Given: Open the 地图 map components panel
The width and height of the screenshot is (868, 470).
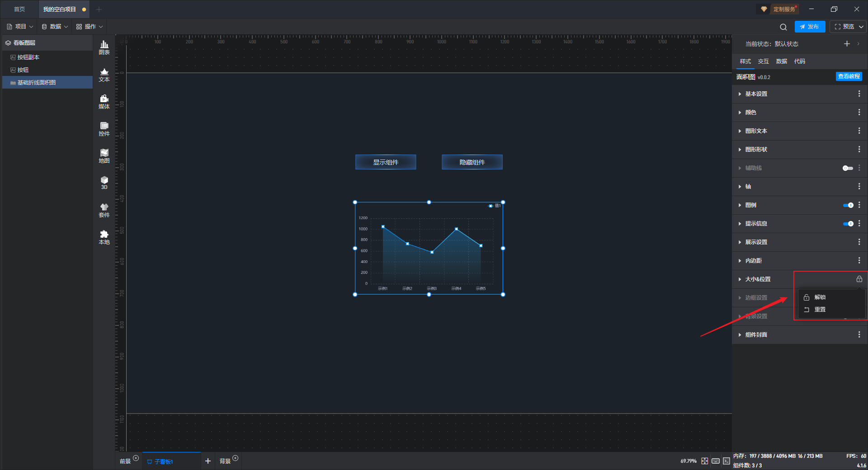Looking at the screenshot, I should (x=104, y=156).
